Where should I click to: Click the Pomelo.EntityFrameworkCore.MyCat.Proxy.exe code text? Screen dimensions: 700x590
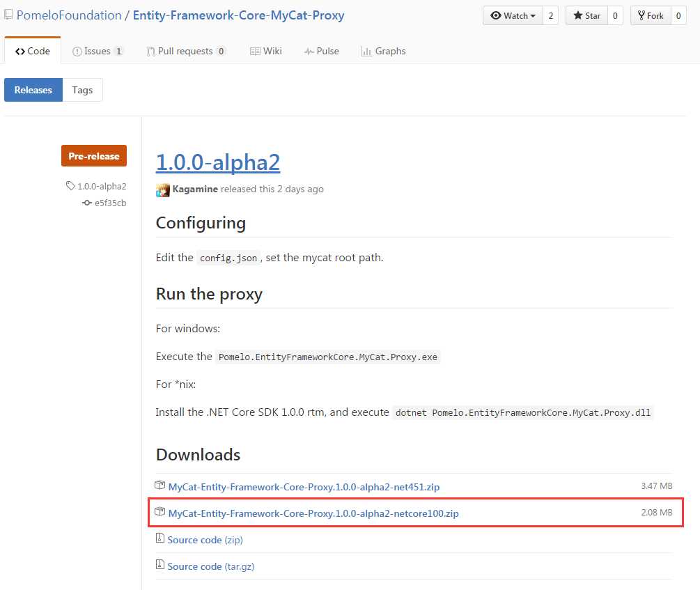click(328, 357)
